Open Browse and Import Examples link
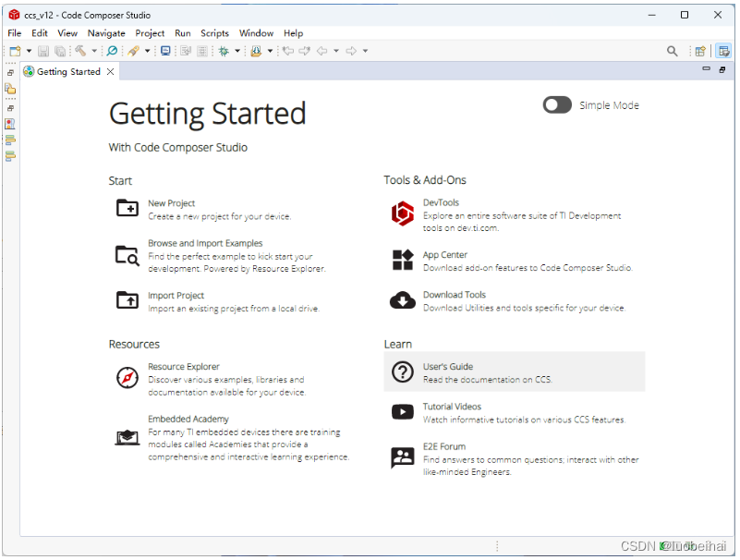 205,243
